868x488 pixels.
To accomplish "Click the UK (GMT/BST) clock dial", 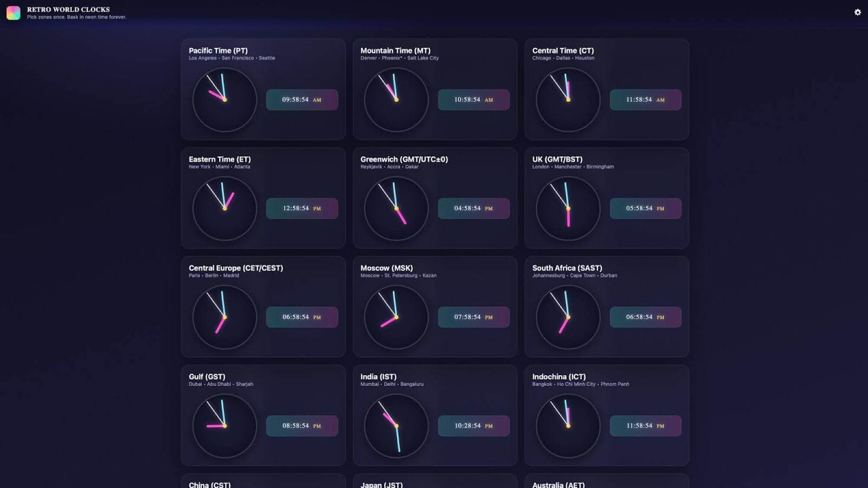I will click(x=567, y=209).
